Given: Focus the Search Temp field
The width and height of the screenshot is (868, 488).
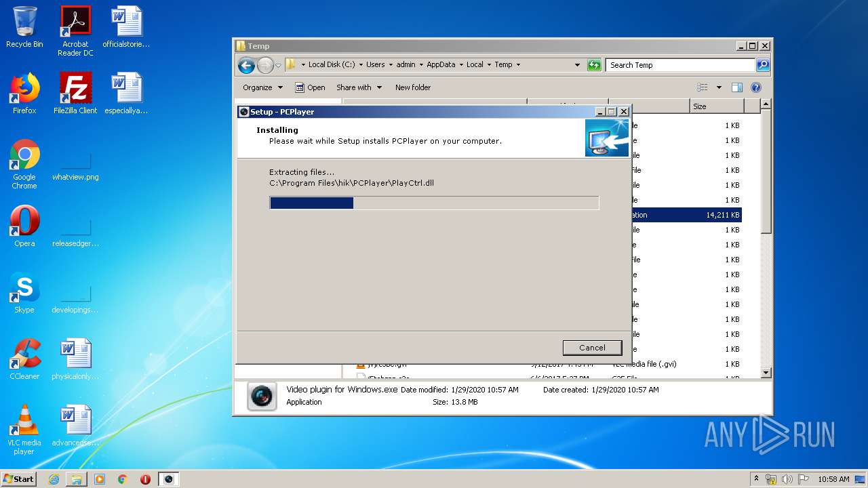Looking at the screenshot, I should point(680,65).
